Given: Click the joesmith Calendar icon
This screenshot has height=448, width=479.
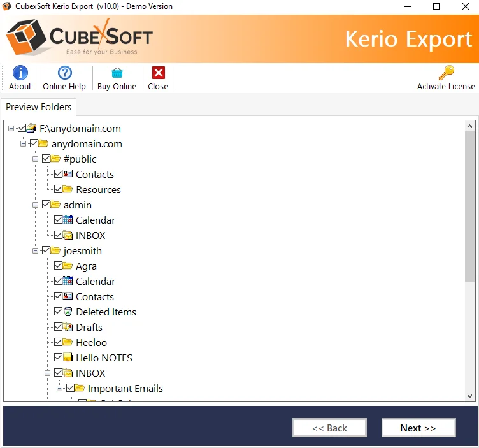Looking at the screenshot, I should (x=68, y=280).
